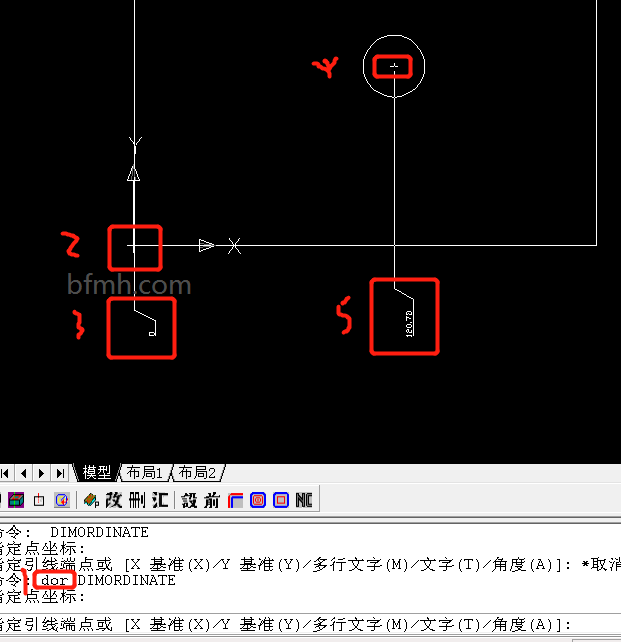Click the command line input prompt
The image size is (621, 642).
(310, 625)
